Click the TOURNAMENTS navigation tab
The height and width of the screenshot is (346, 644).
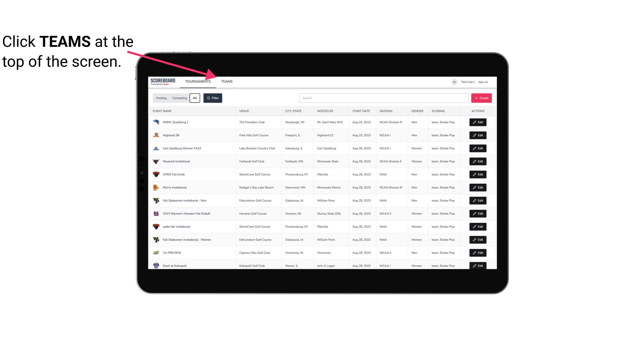click(198, 81)
